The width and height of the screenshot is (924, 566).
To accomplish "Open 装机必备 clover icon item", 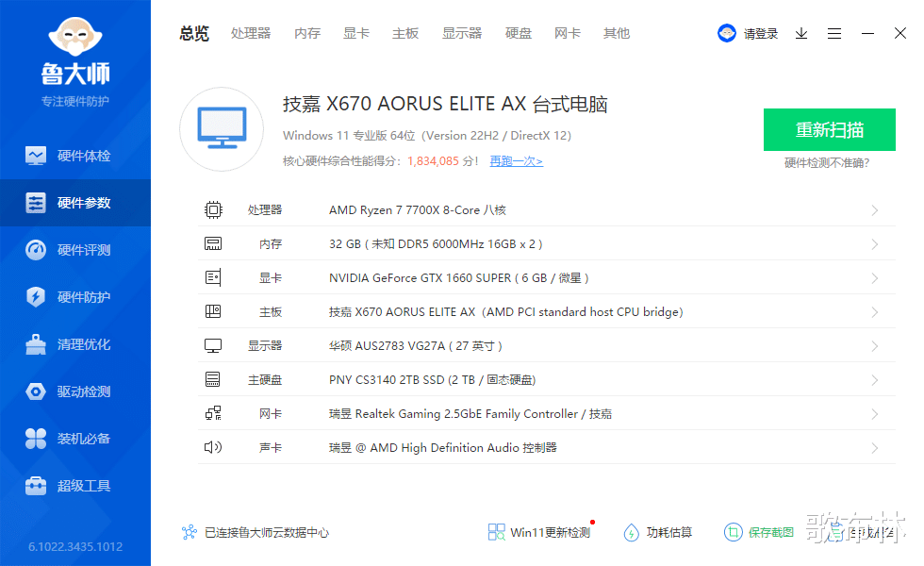I will [36, 439].
